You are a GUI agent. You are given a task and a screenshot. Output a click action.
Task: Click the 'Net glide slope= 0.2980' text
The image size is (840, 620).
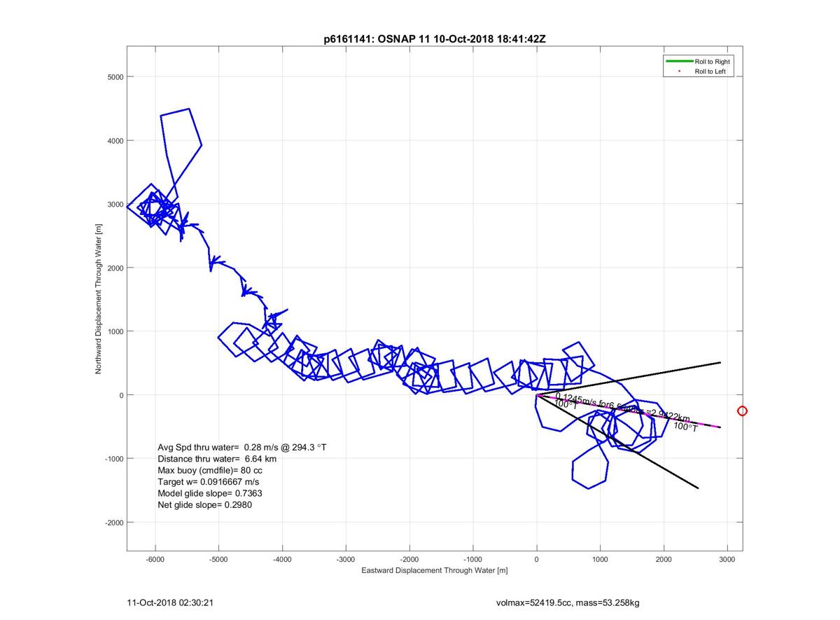(x=204, y=504)
